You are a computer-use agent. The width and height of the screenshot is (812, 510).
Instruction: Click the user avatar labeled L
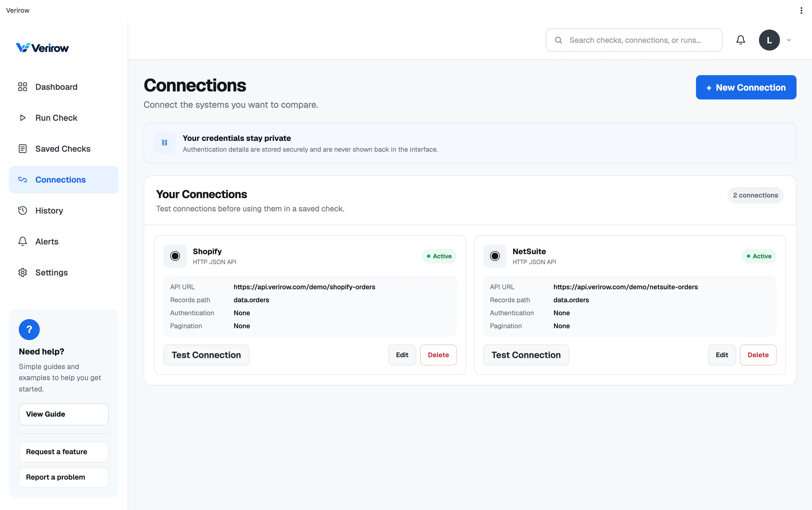pyautogui.click(x=769, y=40)
